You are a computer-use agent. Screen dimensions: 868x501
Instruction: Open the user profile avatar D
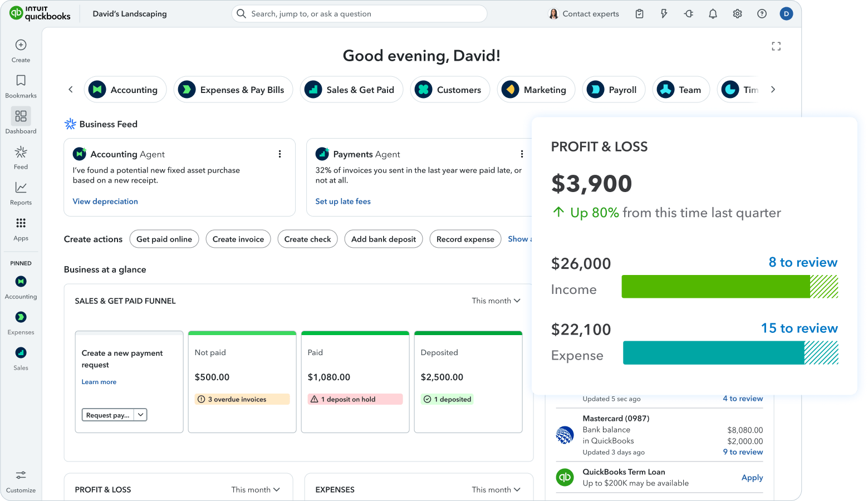pyautogui.click(x=786, y=14)
